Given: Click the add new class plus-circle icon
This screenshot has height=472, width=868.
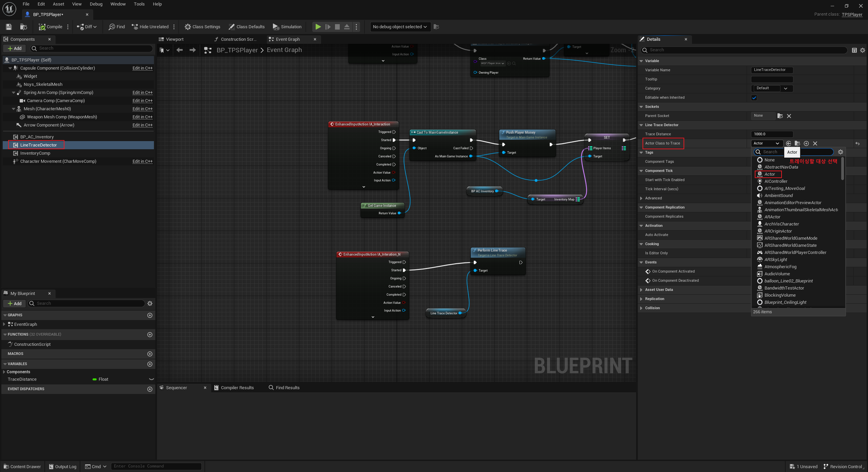Looking at the screenshot, I should point(806,144).
